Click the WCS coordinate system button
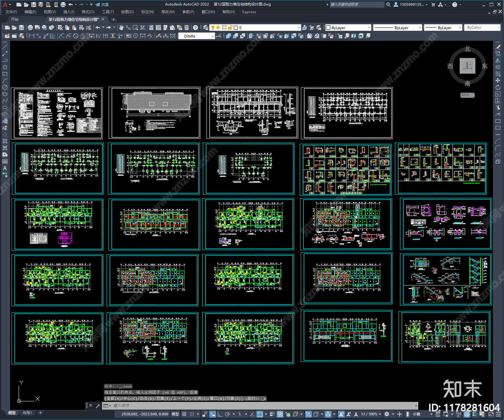 point(467,95)
